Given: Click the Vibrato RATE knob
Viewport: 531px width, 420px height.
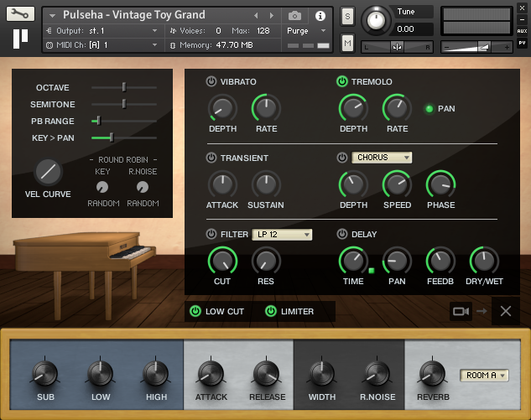Looking at the screenshot, I should 266,108.
